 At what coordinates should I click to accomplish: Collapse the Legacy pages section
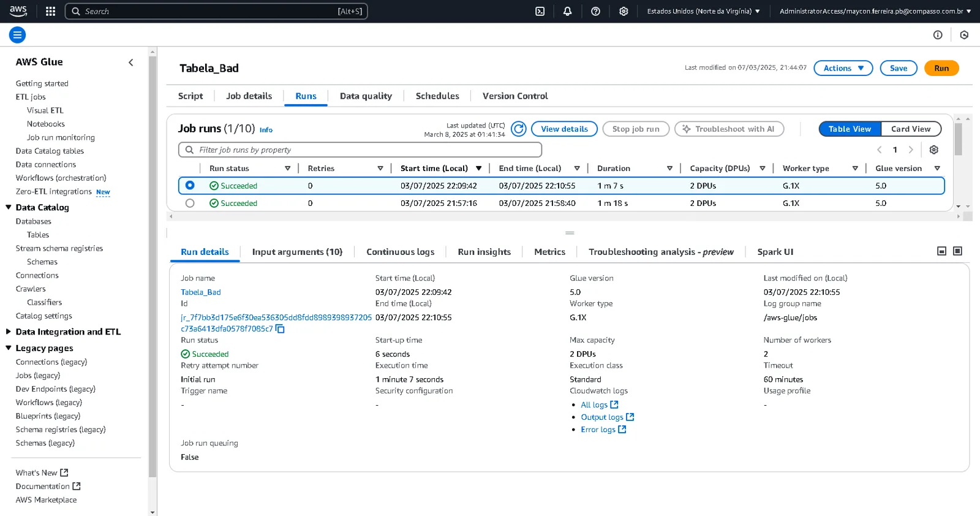coord(9,348)
